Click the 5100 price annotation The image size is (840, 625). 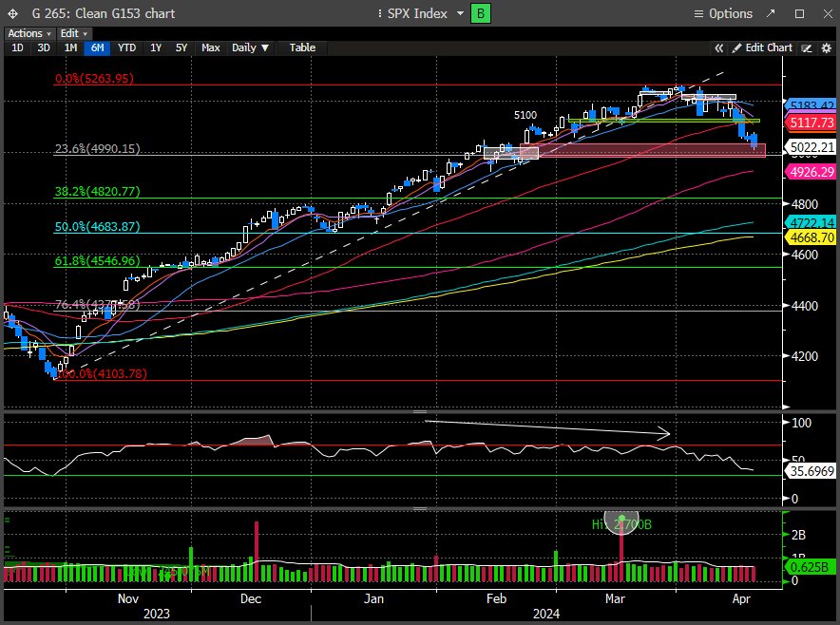pos(525,115)
